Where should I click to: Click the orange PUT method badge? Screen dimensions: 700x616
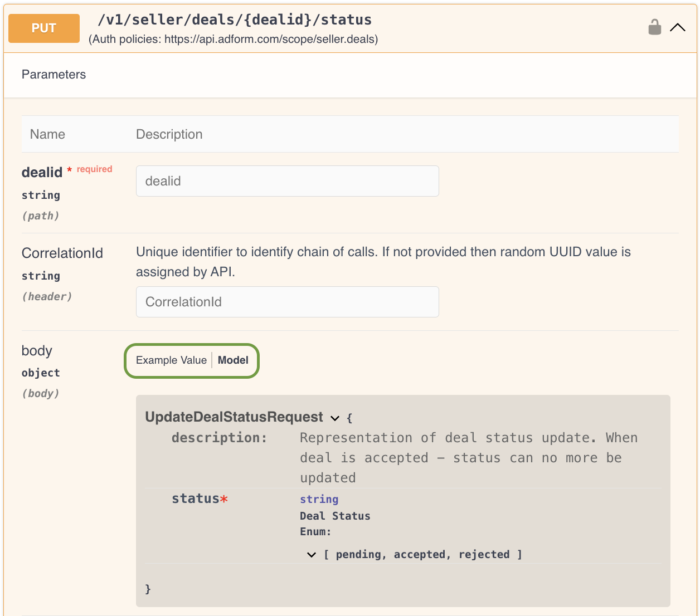click(44, 28)
